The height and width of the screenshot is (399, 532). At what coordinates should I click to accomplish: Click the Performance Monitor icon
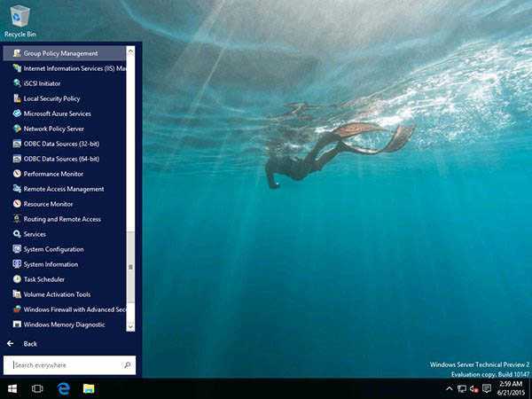pyautogui.click(x=17, y=174)
